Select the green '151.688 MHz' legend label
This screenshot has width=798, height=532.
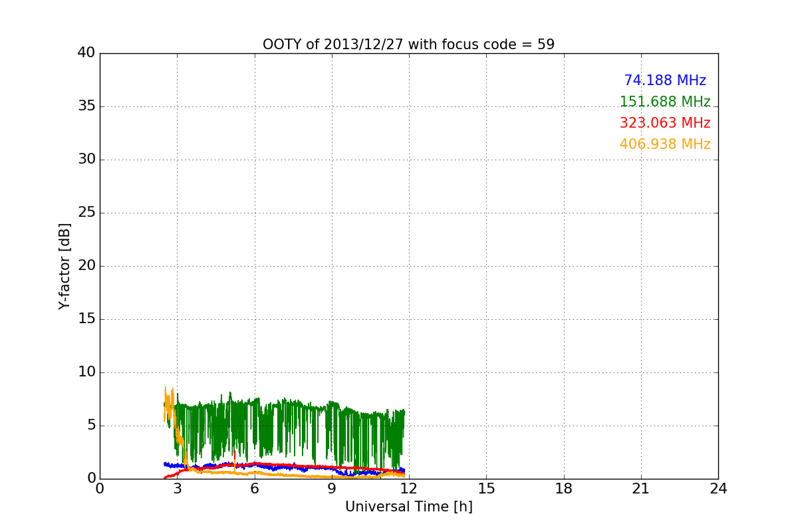tap(665, 102)
